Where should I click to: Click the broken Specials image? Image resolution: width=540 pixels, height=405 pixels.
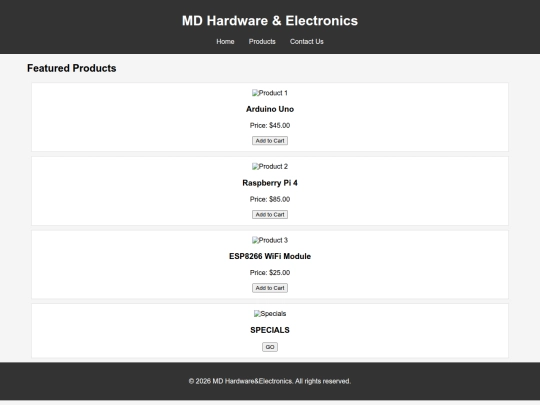pos(270,314)
